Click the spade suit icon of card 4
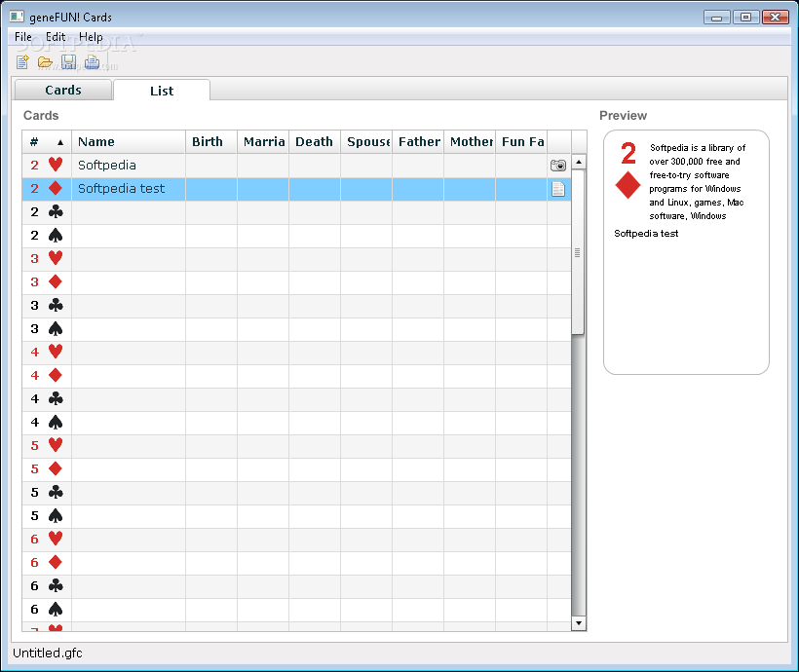Viewport: 799px width, 672px height. click(56, 422)
